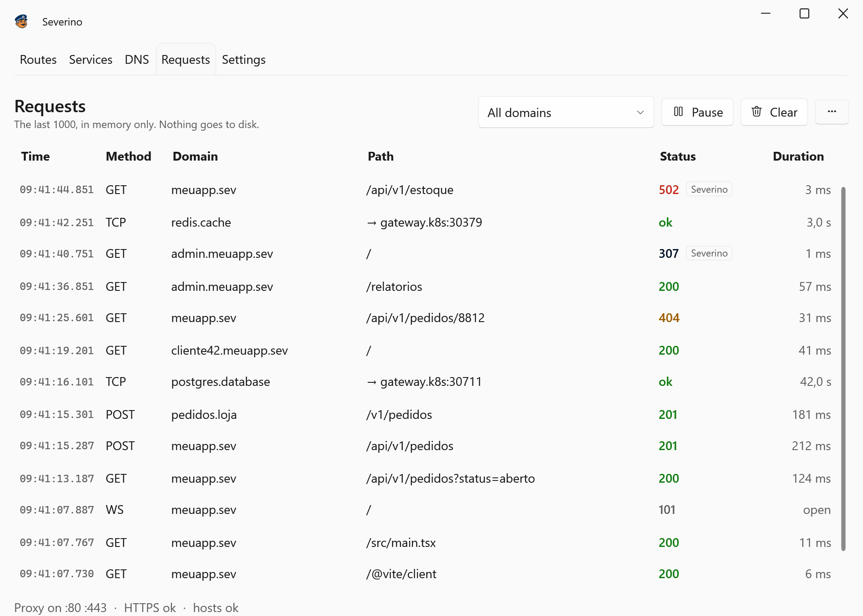Click the 42,0 s duration value

coord(815,381)
